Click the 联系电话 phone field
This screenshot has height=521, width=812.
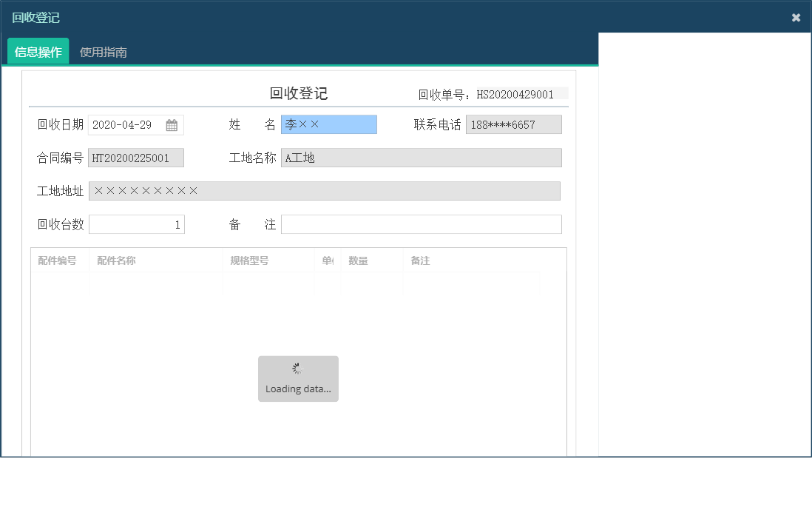click(513, 124)
